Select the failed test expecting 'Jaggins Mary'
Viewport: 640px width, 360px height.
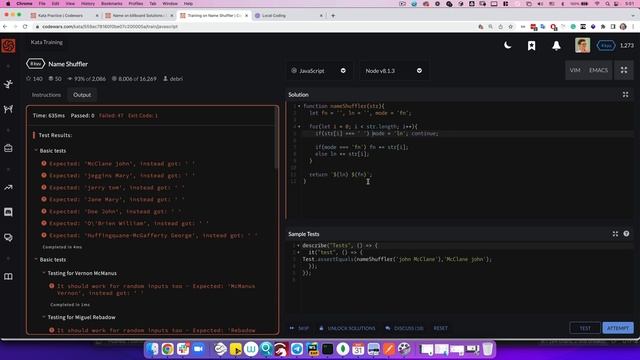[x=118, y=176]
